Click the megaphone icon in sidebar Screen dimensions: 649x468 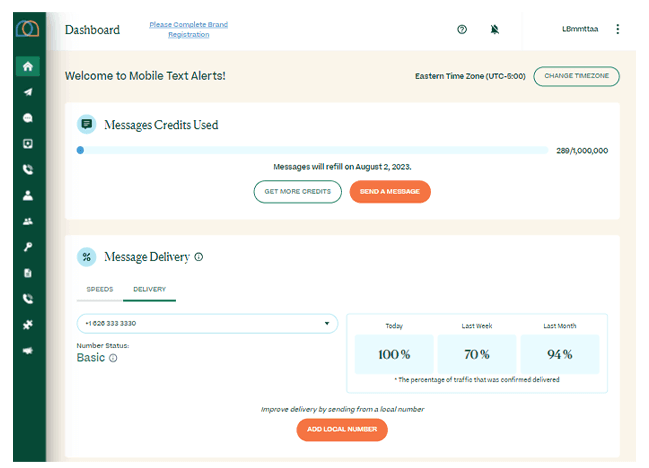pyautogui.click(x=28, y=350)
